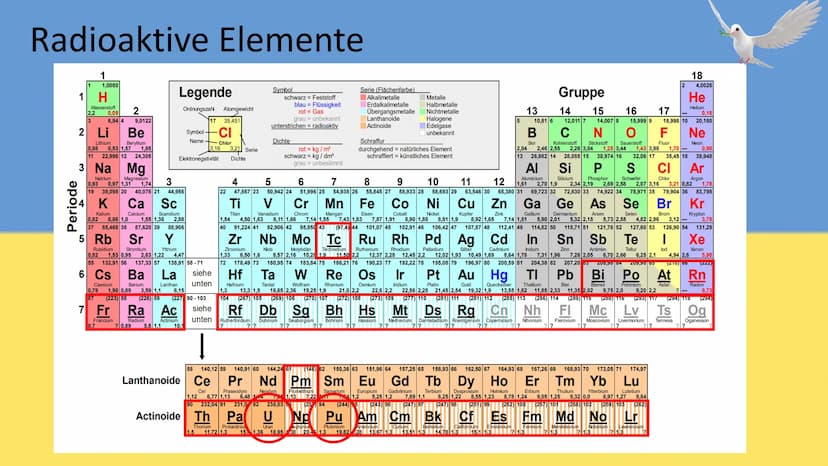Click the slide title "Radioaktive Elemente"
The image size is (828, 466).
[x=197, y=40]
